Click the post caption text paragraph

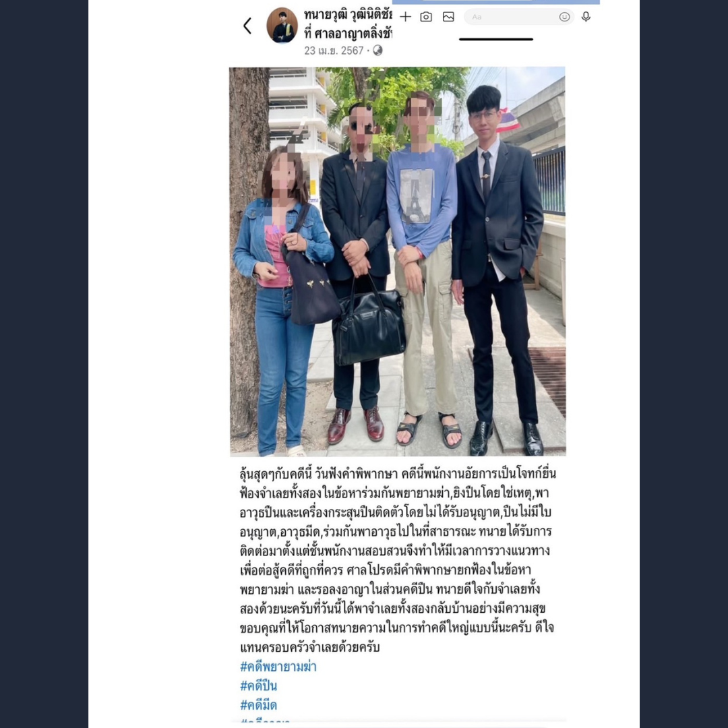(398, 560)
